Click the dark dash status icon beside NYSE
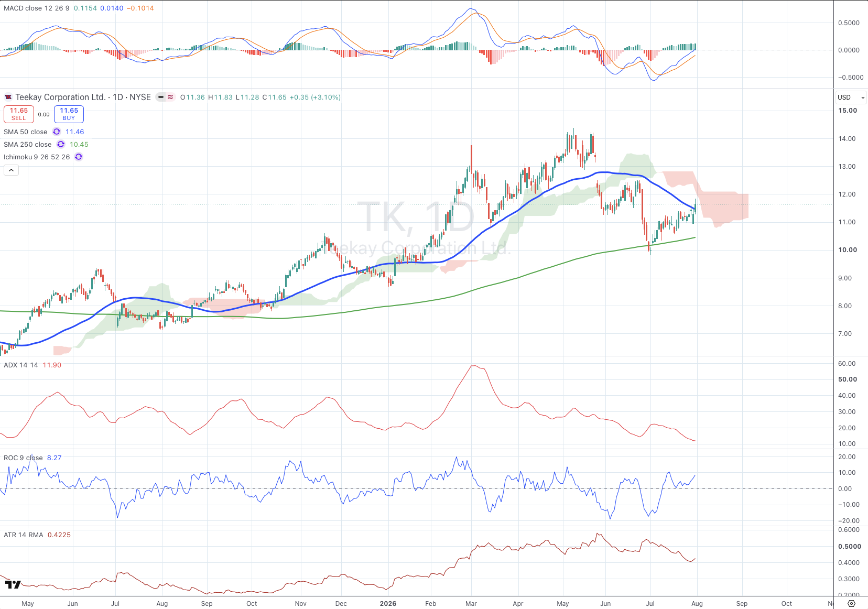The width and height of the screenshot is (868, 609). (161, 97)
